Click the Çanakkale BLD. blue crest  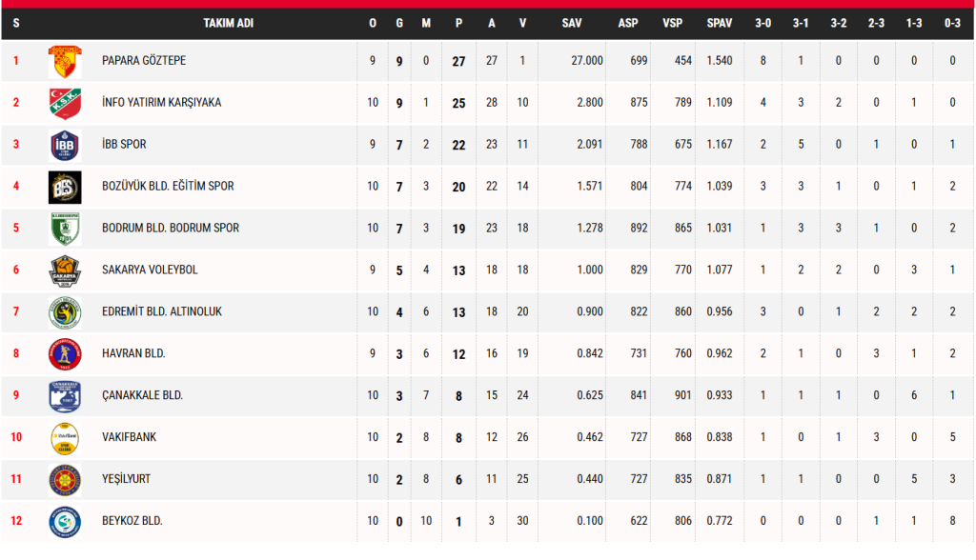(x=65, y=396)
